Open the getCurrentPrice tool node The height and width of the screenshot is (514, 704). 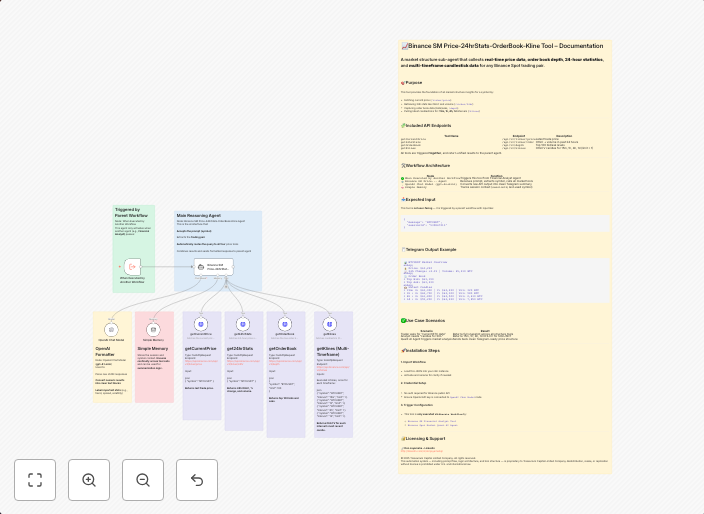click(x=201, y=325)
